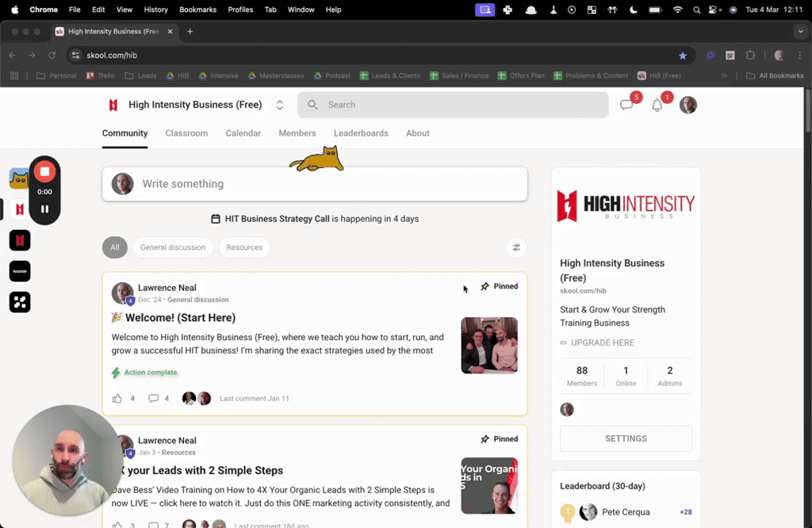
Task: View site information icon in the address bar
Action: click(75, 55)
